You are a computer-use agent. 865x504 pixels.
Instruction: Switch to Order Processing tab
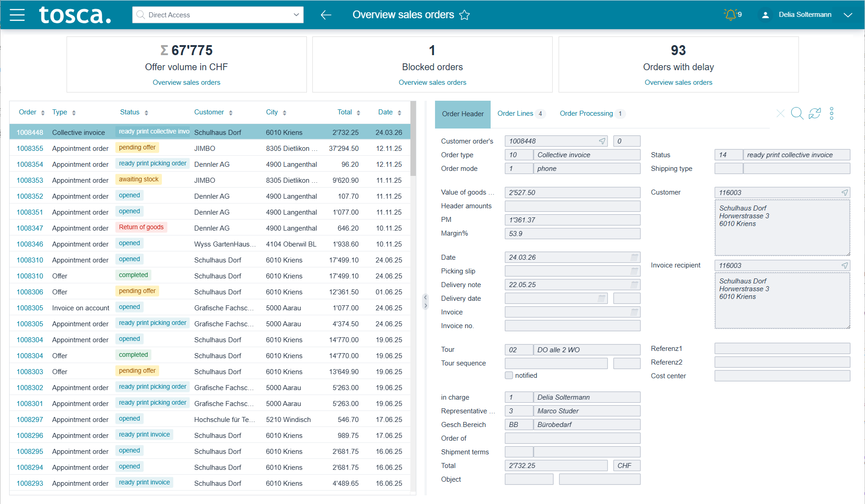592,113
